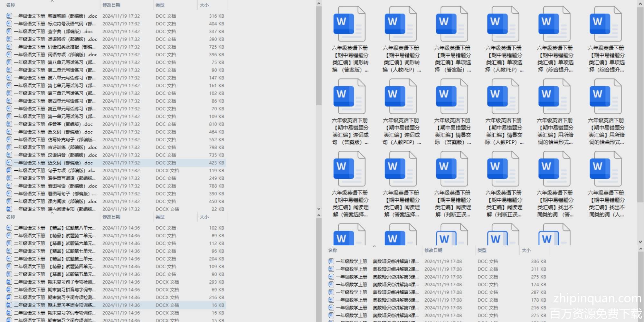Select 二年级语文下册 试题第八单元 file

point(55,228)
